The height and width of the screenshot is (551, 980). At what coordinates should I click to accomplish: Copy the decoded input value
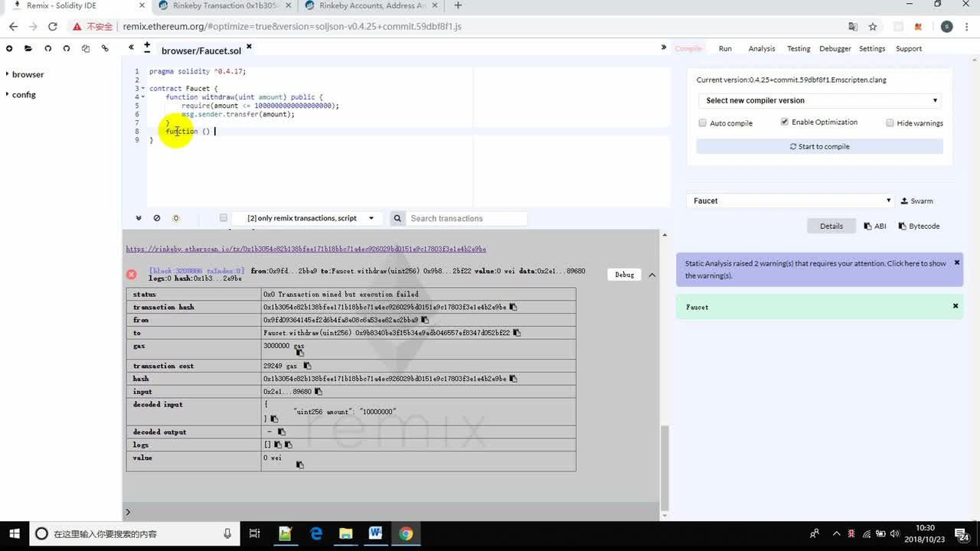(274, 419)
